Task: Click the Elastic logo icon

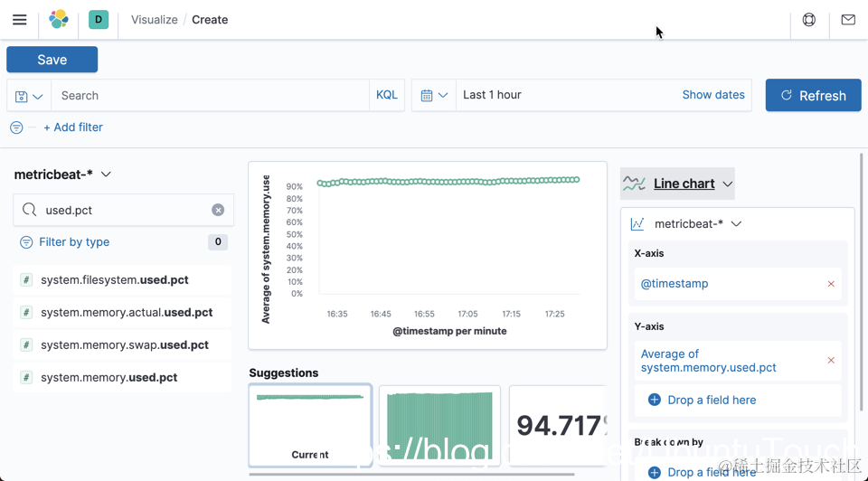Action: [x=59, y=19]
